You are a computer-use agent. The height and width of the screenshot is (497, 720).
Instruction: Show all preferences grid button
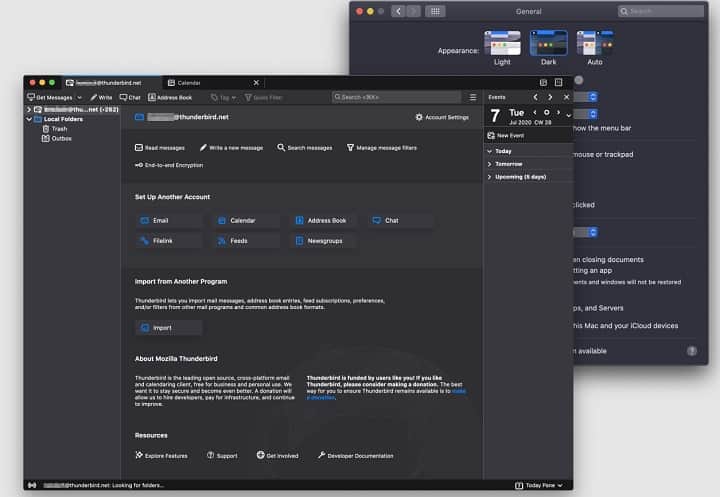pyautogui.click(x=435, y=11)
